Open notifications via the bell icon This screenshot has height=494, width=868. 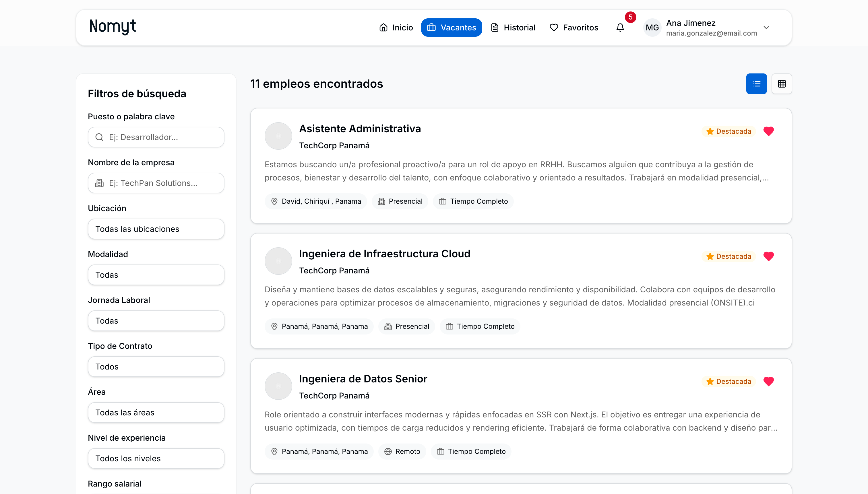(x=620, y=28)
